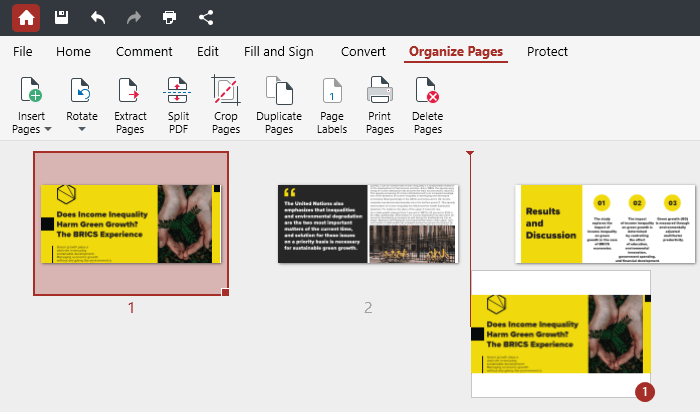Switch to the Home tab
The width and height of the screenshot is (700, 412).
click(x=73, y=52)
